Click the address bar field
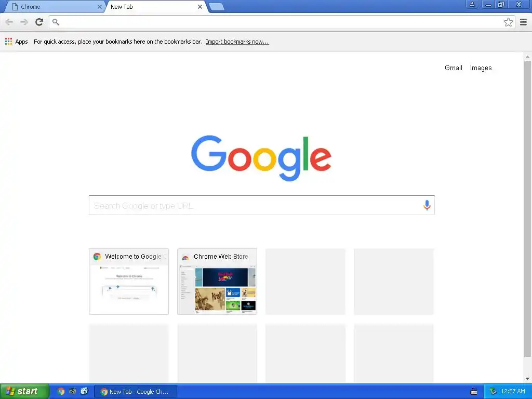 click(x=282, y=22)
